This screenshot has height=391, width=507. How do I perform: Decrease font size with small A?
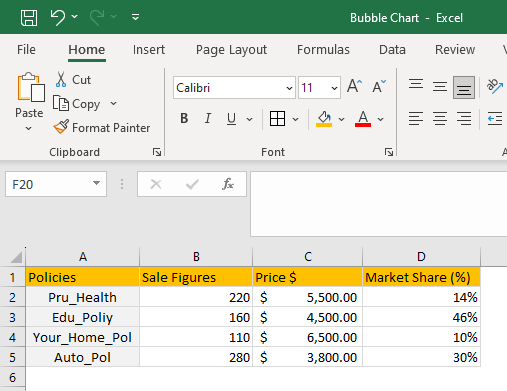coord(379,86)
